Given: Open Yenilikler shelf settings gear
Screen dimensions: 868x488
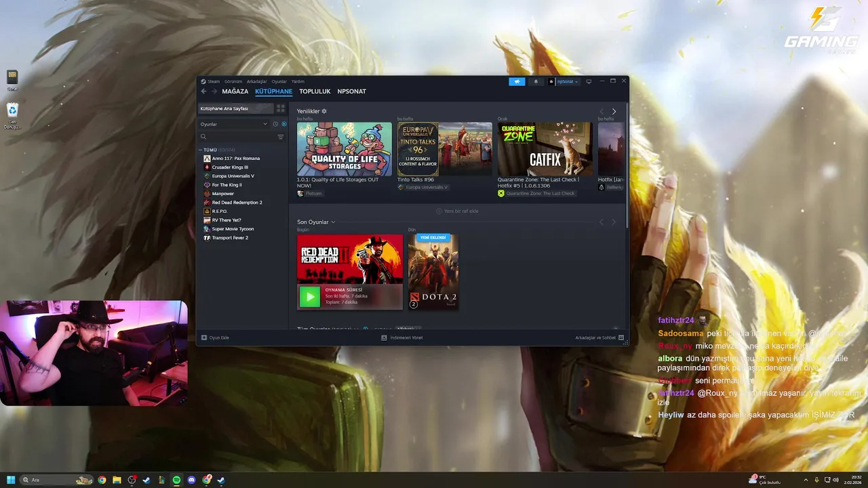Looking at the screenshot, I should click(x=324, y=111).
